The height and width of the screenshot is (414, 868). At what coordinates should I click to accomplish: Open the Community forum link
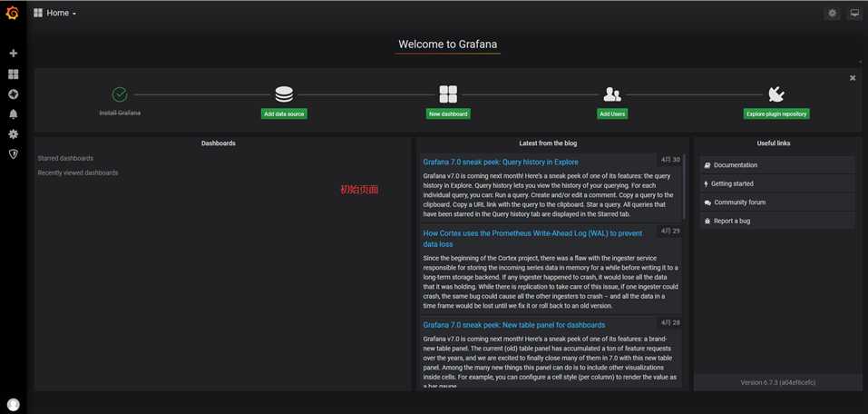pos(777,202)
